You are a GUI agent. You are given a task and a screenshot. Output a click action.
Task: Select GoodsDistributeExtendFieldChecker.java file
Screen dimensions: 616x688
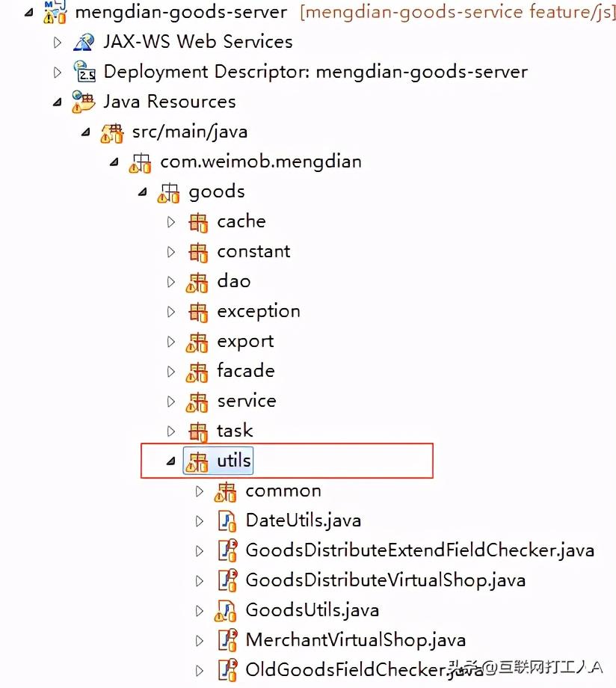coord(419,550)
